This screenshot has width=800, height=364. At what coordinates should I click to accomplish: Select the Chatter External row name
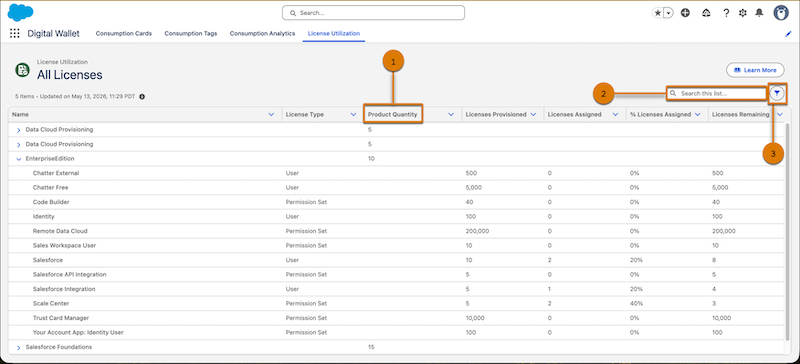point(56,173)
